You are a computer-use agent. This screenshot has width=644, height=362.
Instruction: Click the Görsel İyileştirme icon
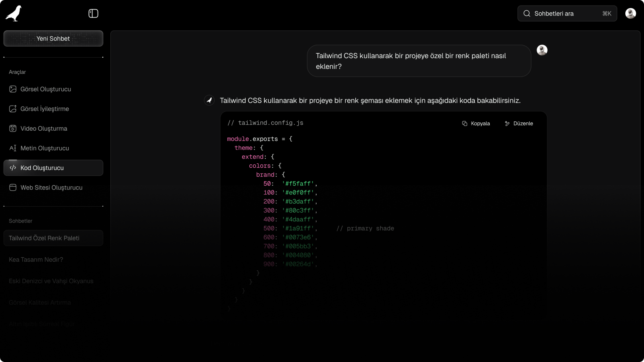[13, 109]
